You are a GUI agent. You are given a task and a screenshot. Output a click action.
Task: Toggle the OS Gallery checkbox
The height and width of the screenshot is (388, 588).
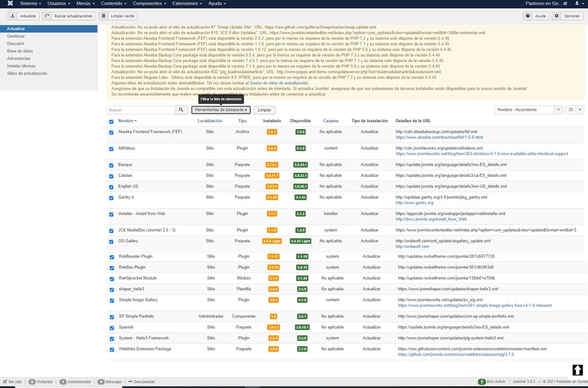(x=111, y=242)
